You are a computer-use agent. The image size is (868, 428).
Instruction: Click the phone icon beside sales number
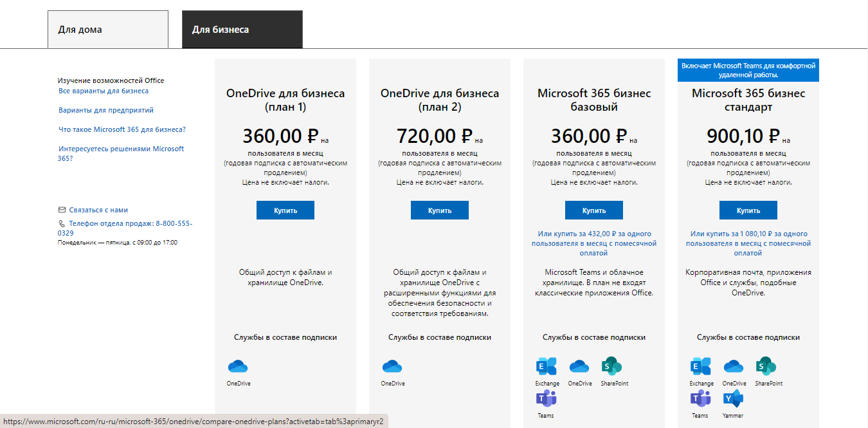(62, 223)
